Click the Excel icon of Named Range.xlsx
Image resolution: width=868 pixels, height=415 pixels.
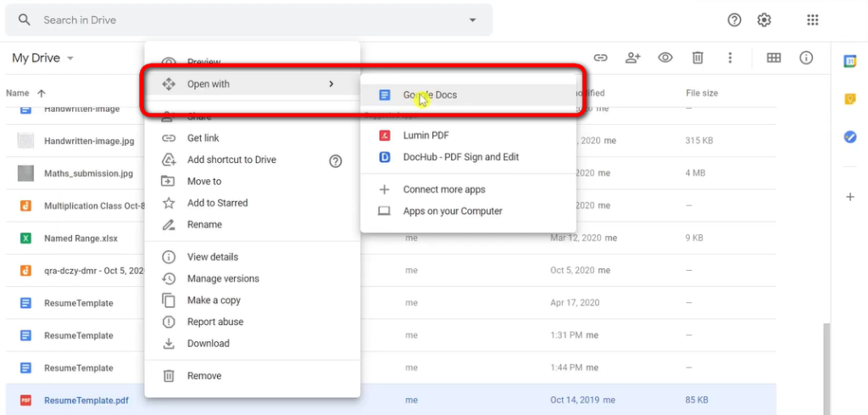[x=25, y=238]
